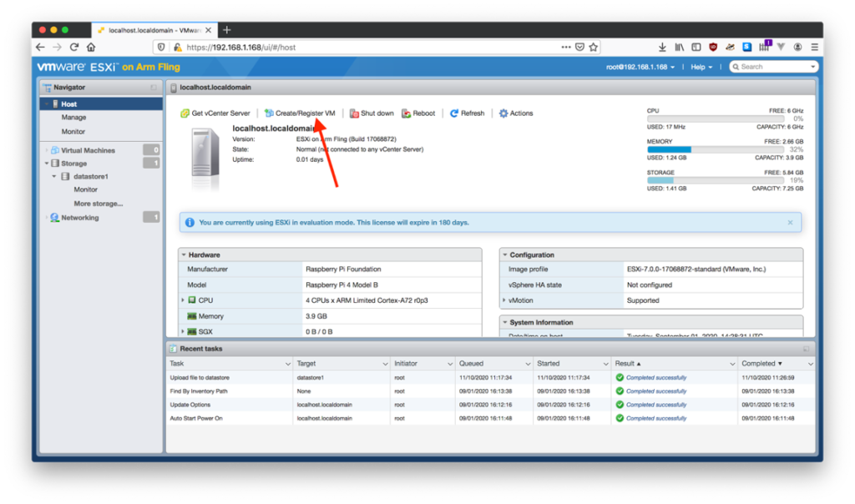Open the Help dropdown menu
855x504 pixels.
701,67
